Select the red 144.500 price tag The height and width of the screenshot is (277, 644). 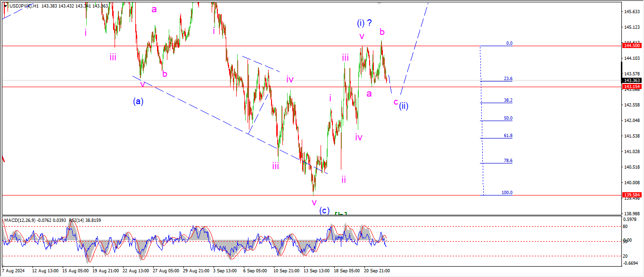(632, 46)
